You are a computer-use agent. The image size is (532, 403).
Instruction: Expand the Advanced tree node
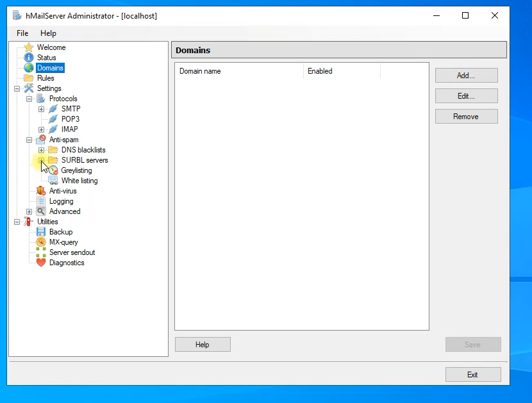(x=29, y=211)
